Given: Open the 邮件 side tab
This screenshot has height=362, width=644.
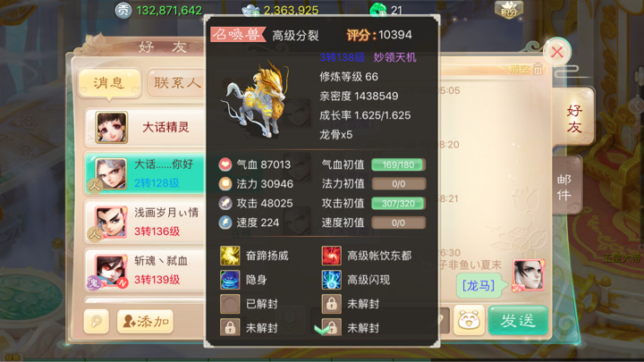Looking at the screenshot, I should [565, 187].
